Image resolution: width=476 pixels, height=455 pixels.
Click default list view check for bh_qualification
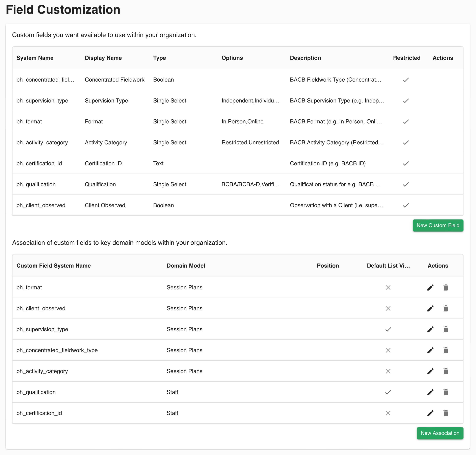388,392
